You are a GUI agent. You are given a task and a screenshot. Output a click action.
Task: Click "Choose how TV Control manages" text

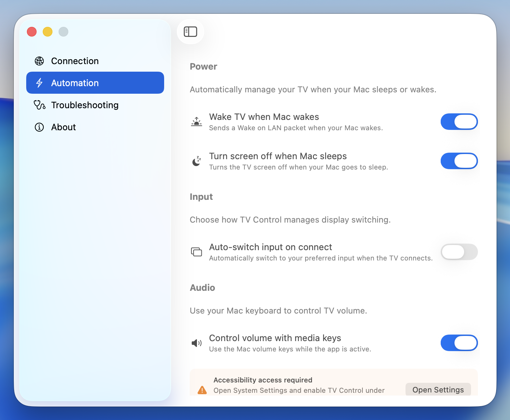point(290,220)
